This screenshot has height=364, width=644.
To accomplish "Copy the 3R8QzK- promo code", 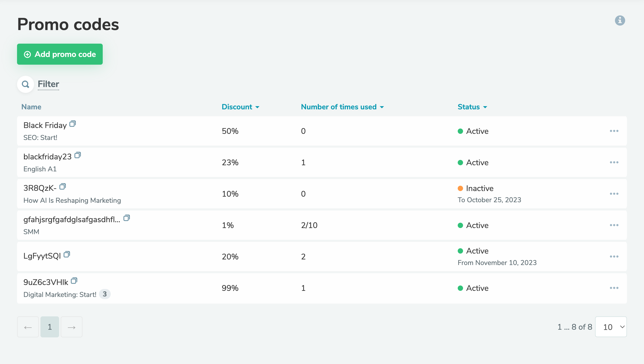I will click(x=63, y=187).
